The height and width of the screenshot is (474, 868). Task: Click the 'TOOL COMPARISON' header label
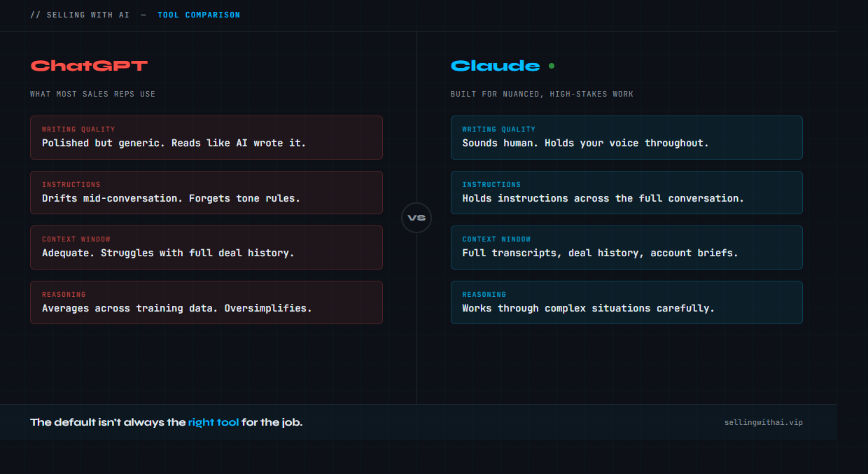199,15
